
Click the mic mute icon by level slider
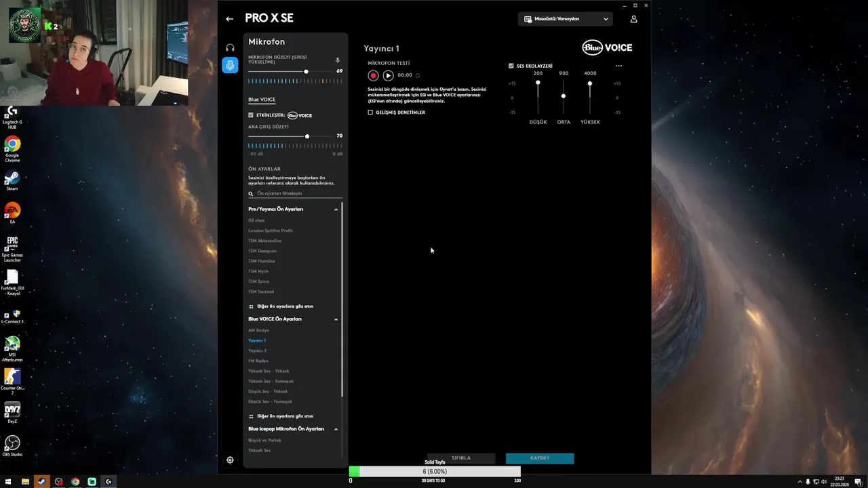338,60
